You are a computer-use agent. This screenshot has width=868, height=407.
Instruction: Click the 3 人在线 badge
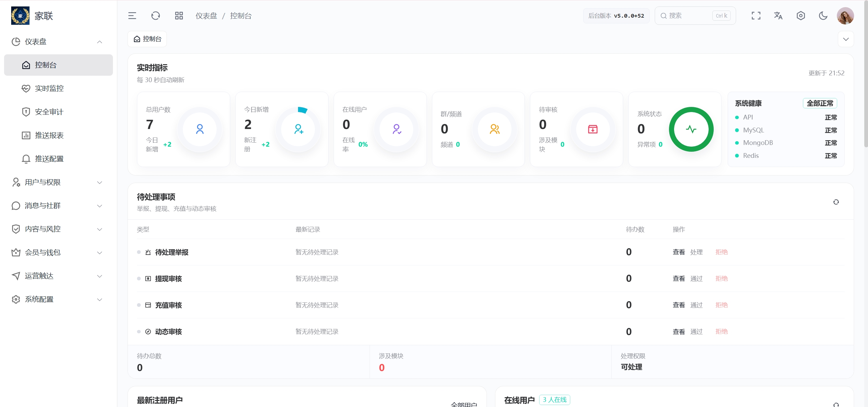[x=555, y=400]
